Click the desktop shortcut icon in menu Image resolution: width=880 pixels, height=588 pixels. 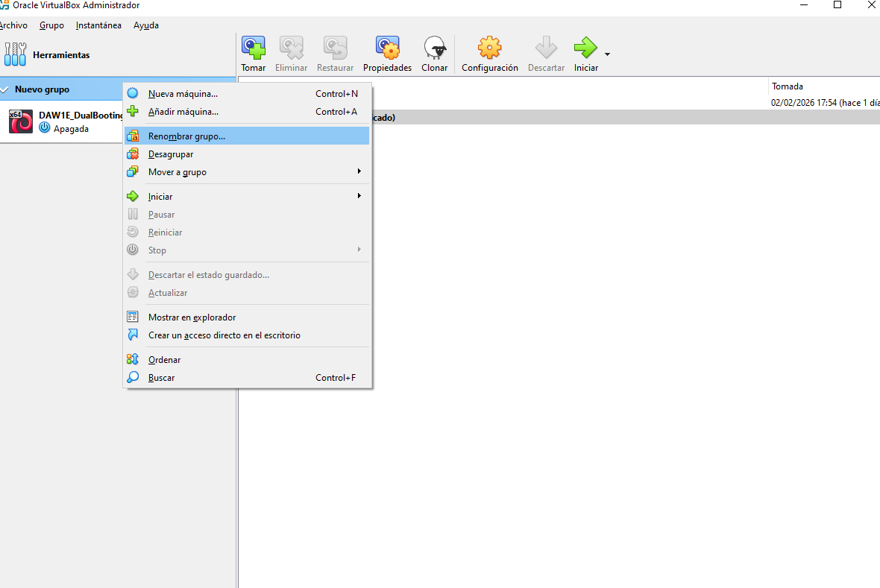pos(133,335)
